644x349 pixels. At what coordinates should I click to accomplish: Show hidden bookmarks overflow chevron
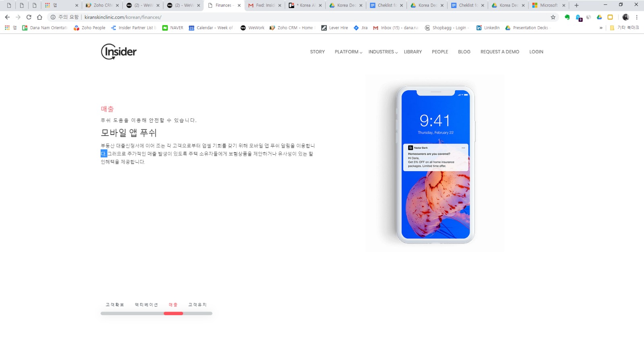pyautogui.click(x=601, y=28)
